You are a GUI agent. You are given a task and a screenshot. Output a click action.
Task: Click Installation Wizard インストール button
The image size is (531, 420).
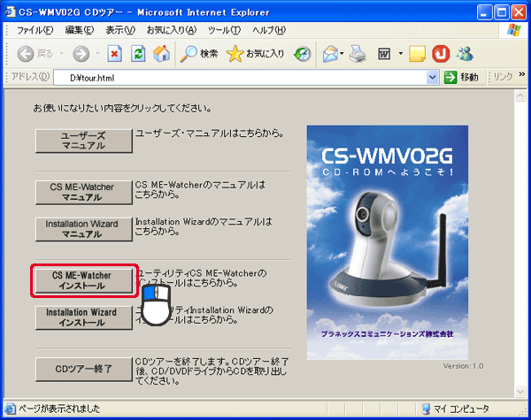(84, 317)
